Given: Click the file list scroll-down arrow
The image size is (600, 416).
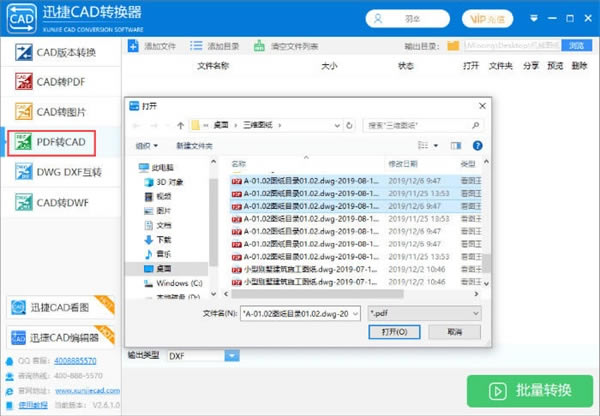Looking at the screenshot, I should click(486, 284).
